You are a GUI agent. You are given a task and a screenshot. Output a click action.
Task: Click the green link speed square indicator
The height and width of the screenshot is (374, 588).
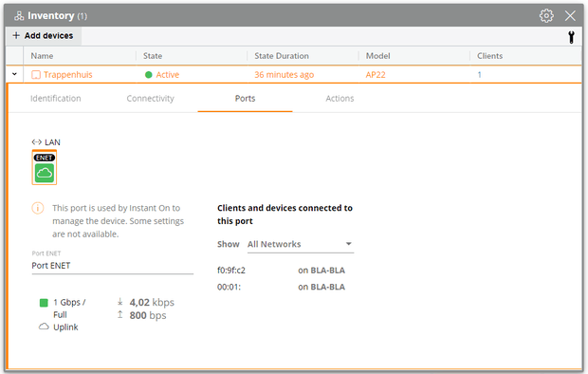[44, 303]
